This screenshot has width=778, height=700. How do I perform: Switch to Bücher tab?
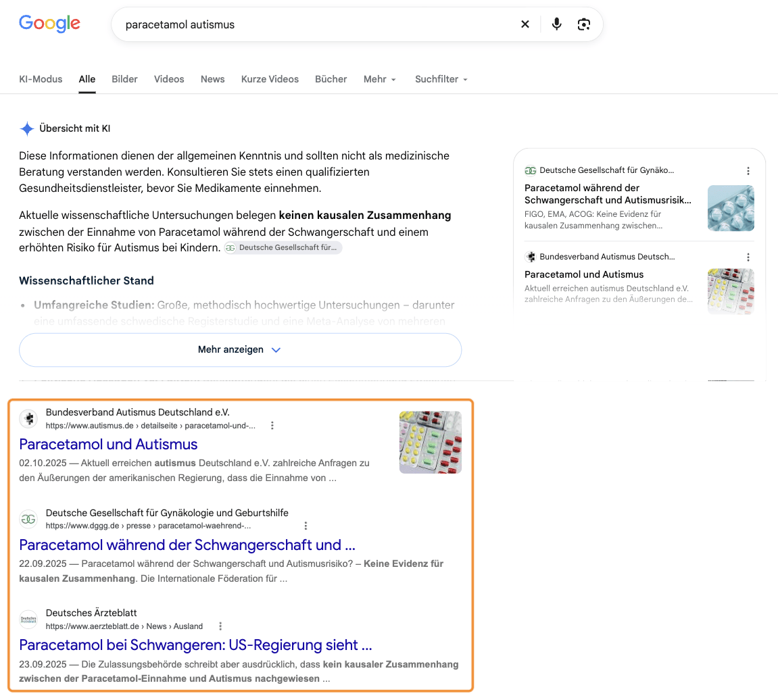(331, 79)
